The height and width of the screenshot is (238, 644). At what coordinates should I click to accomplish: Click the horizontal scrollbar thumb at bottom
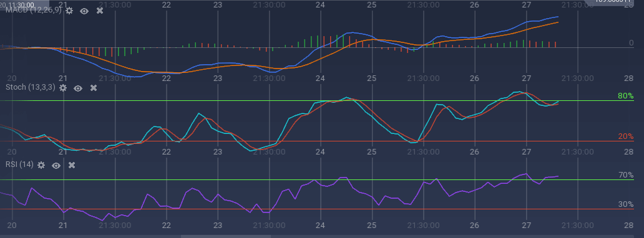(x=226, y=236)
